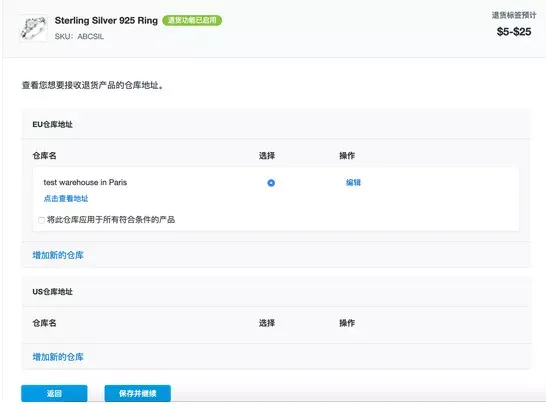Click the 保存并继续 button
The height and width of the screenshot is (411, 546).
point(138,394)
